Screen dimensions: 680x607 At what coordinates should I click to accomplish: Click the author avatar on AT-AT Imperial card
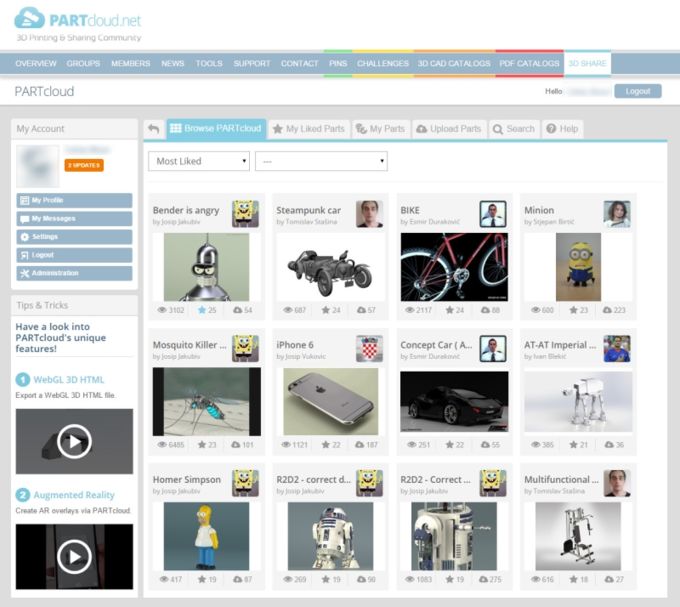pyautogui.click(x=617, y=349)
